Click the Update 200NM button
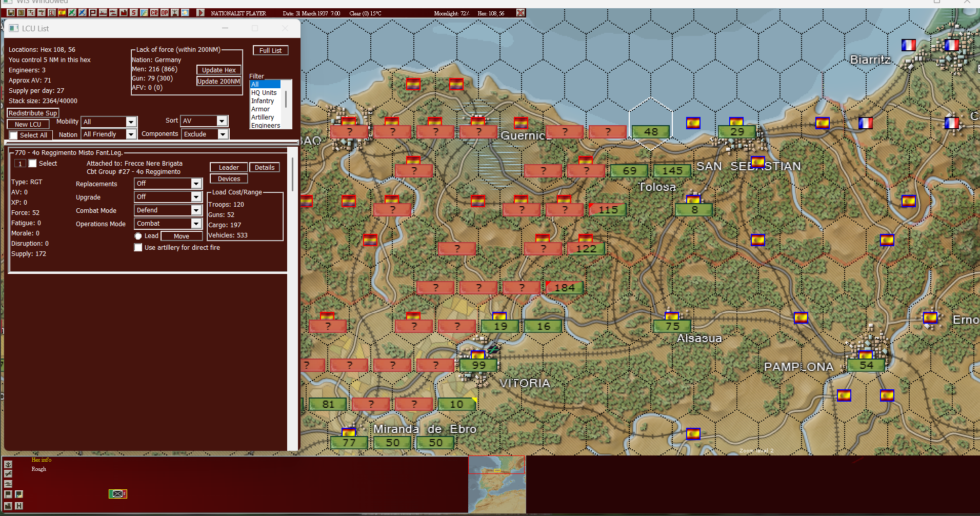Image resolution: width=980 pixels, height=516 pixels. (218, 81)
